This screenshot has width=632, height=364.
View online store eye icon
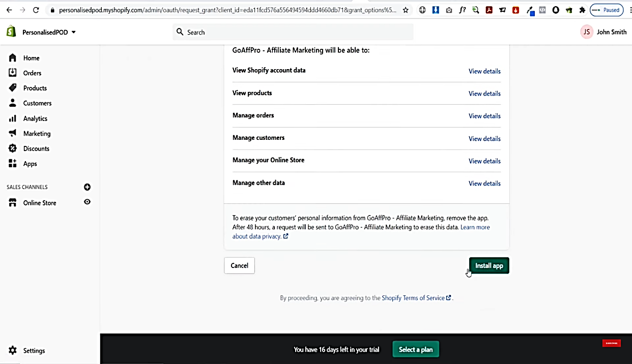coord(88,202)
